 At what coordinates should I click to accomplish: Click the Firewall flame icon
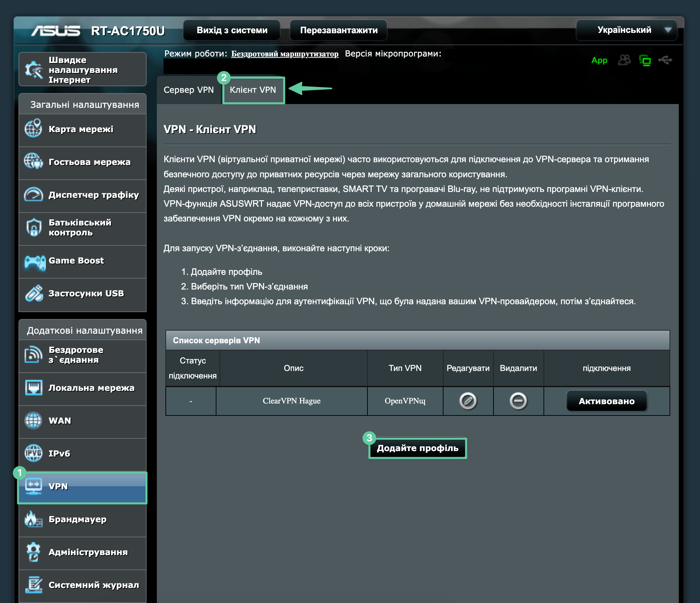tap(33, 519)
